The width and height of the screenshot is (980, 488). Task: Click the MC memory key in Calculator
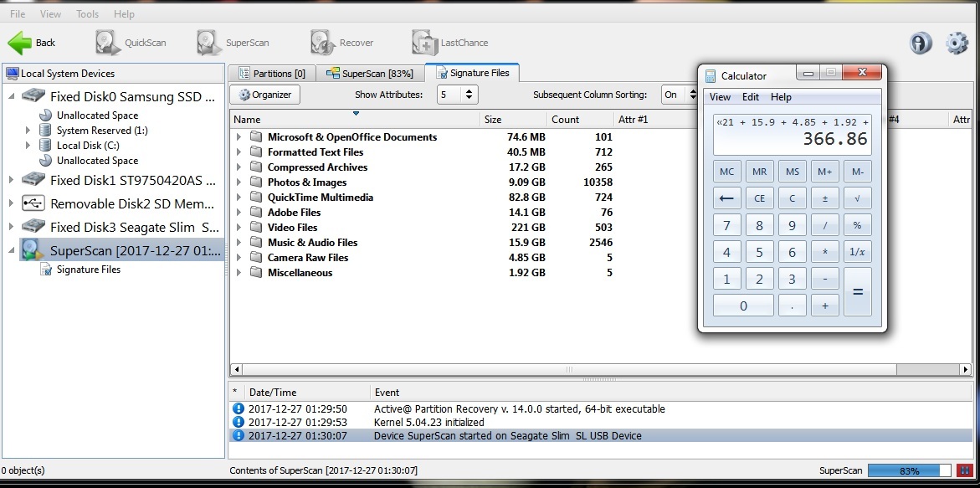coord(727,172)
